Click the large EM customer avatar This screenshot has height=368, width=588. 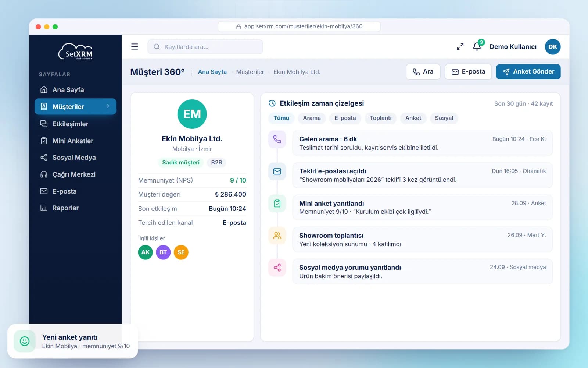192,114
